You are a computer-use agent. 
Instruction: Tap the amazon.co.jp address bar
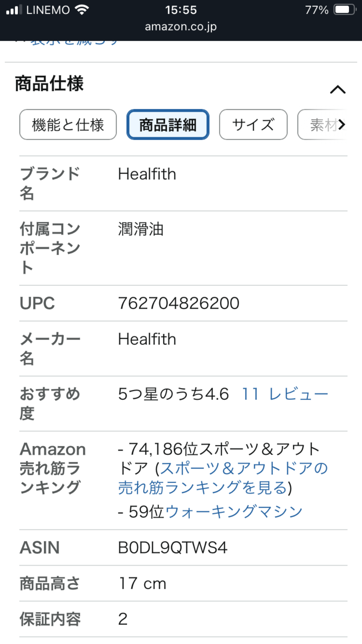click(x=181, y=26)
